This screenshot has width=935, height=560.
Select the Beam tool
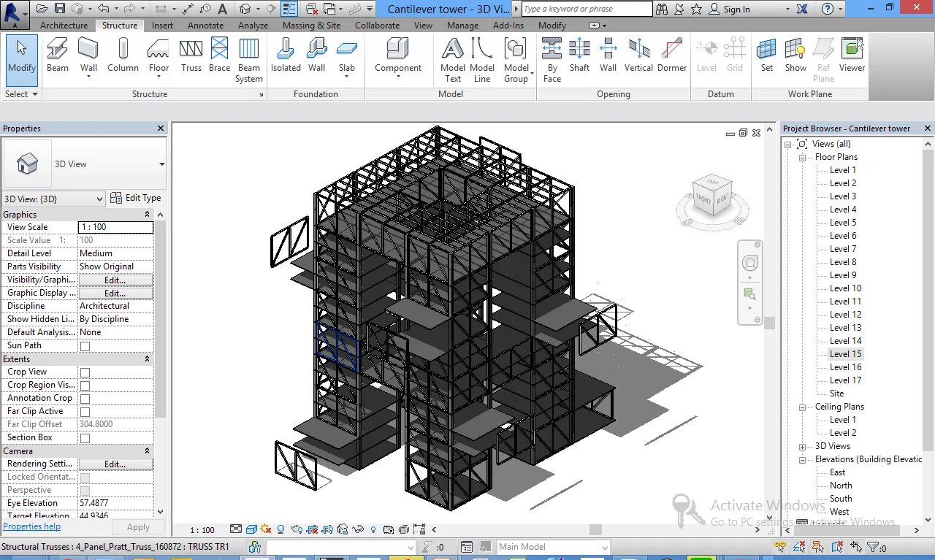[57, 55]
